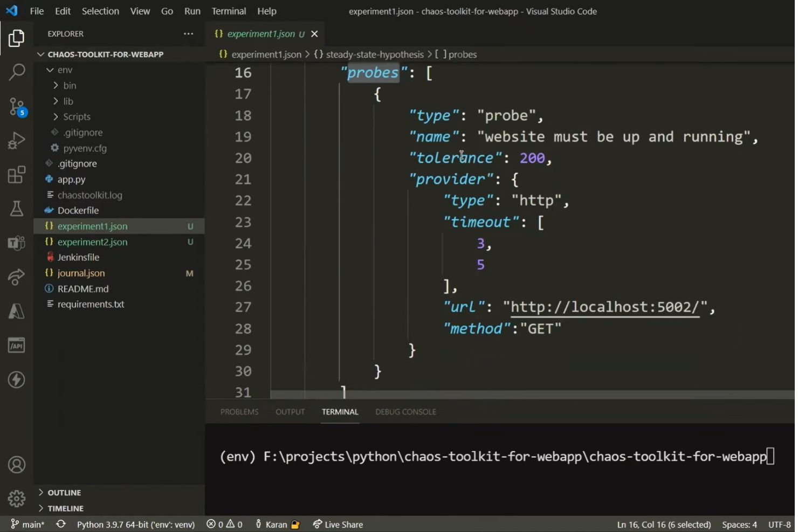Switch to the DEBUG CONSOLE tab

[405, 412]
